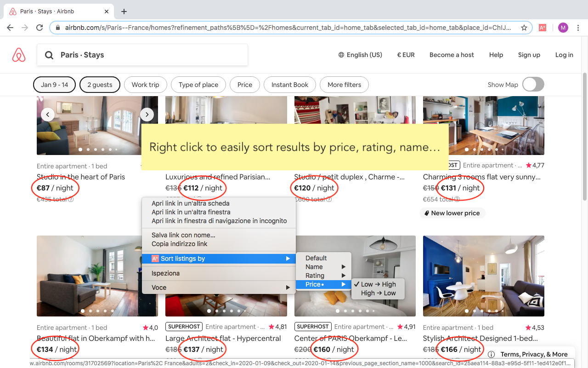Open the Price filter
Image resolution: width=588 pixels, height=368 pixels.
245,85
